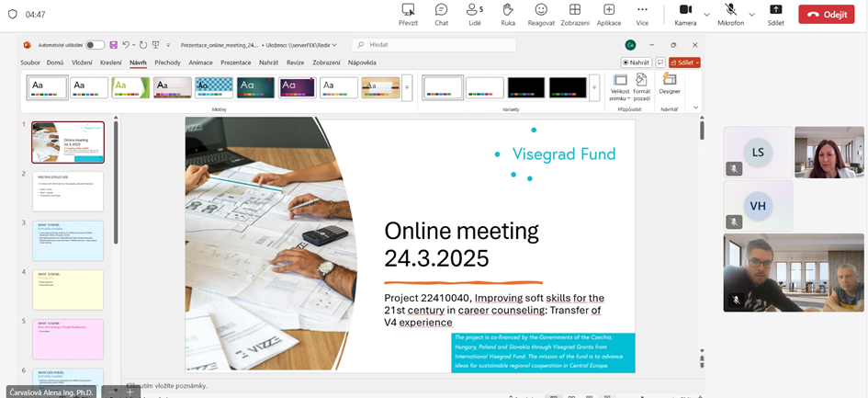Toggle the Kamera on or off
This screenshot has height=398, width=868.
click(685, 10)
